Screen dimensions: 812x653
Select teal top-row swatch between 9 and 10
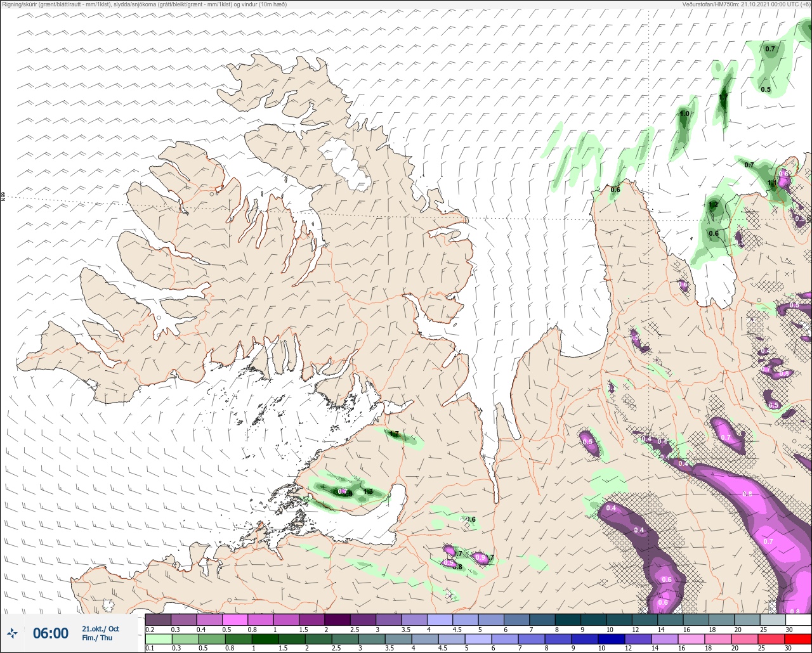(x=593, y=619)
